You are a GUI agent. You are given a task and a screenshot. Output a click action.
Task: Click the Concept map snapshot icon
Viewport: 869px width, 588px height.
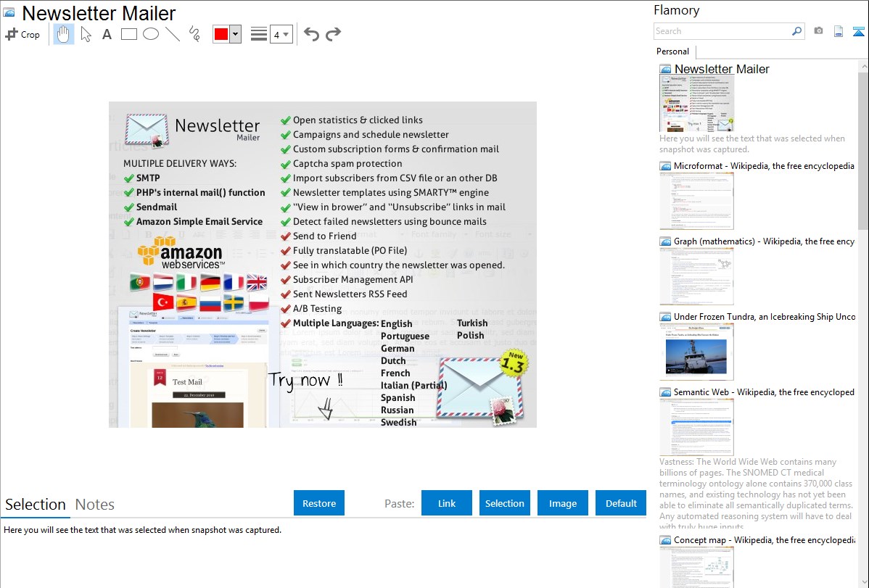pos(665,540)
